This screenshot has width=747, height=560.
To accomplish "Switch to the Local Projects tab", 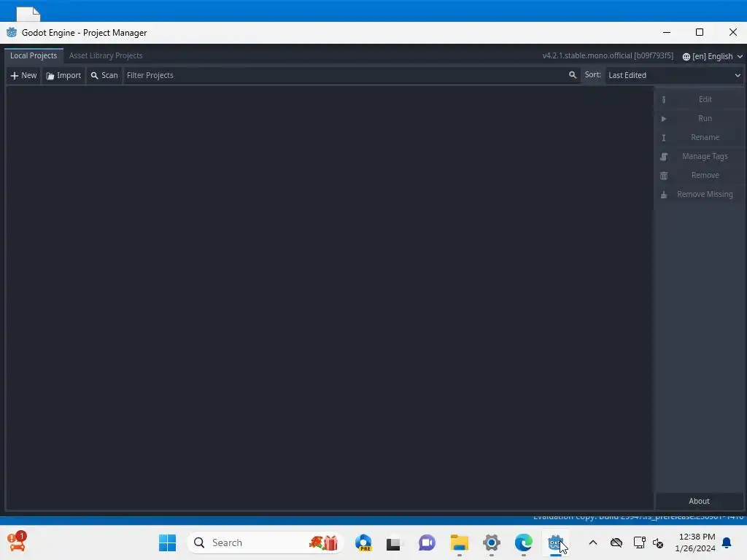I will click(x=34, y=55).
